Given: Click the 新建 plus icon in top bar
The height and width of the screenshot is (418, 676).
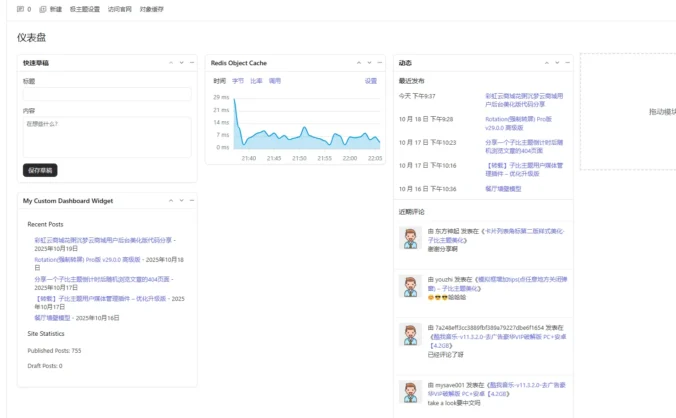Looking at the screenshot, I should 50,9.
